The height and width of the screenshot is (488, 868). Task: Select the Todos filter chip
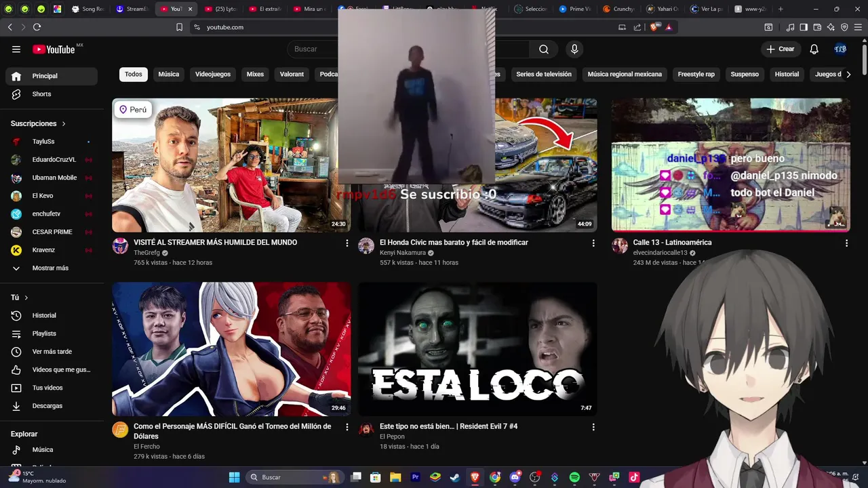134,74
